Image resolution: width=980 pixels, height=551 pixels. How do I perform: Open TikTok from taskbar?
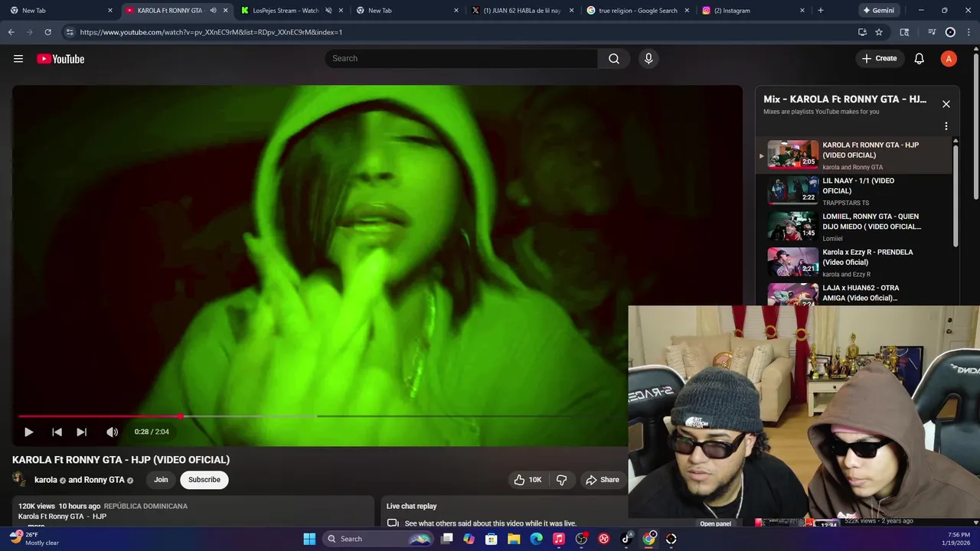click(626, 539)
